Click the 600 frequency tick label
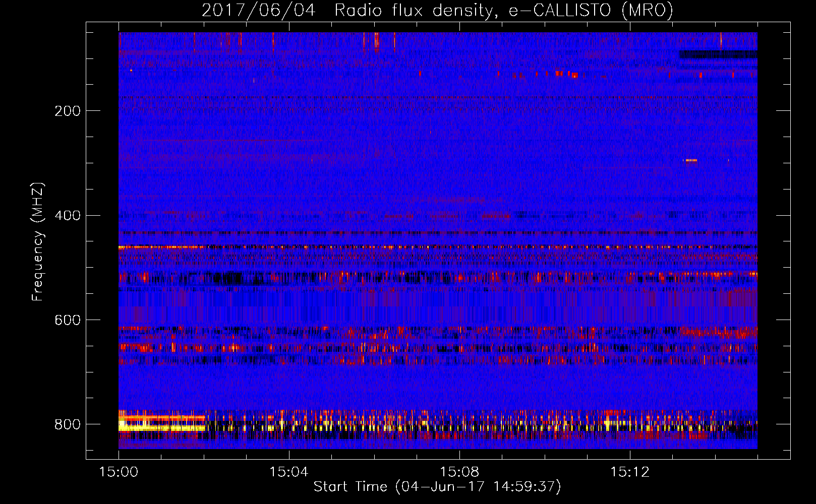Image resolution: width=816 pixels, height=504 pixels. coord(68,321)
